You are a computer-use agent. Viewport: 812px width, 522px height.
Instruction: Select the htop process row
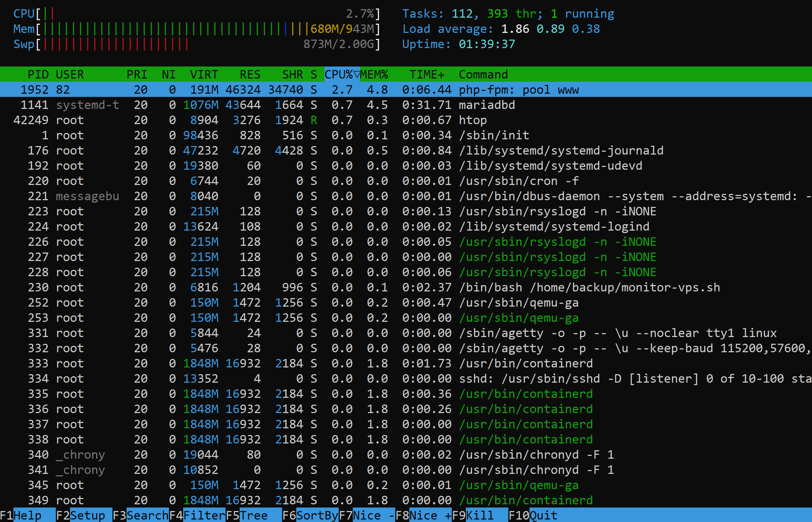(x=406, y=120)
